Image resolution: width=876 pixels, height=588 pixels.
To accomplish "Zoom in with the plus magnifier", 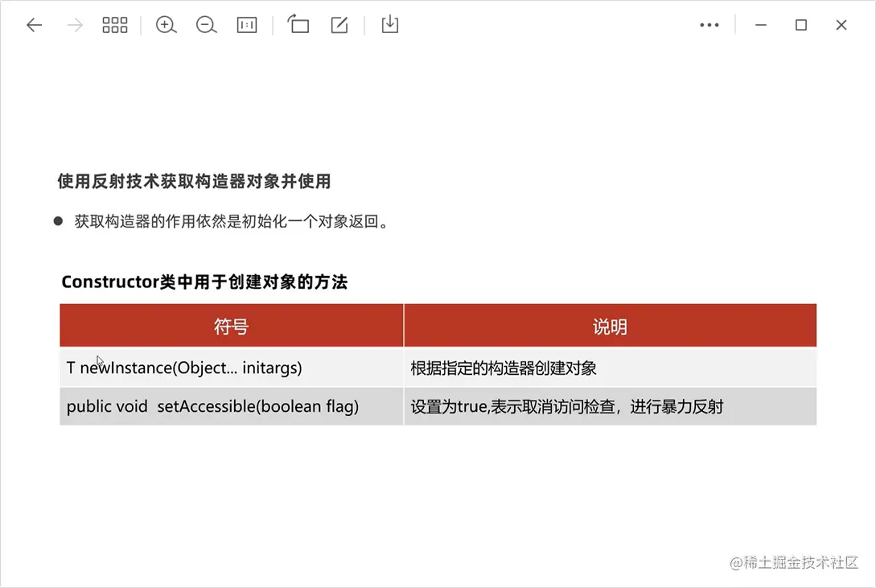I will (166, 25).
